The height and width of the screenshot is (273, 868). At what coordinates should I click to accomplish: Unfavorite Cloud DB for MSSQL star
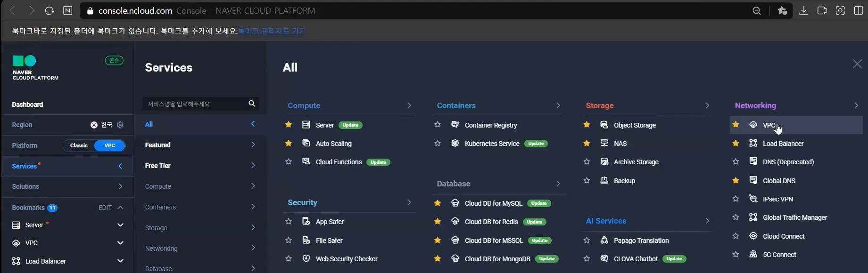point(438,240)
